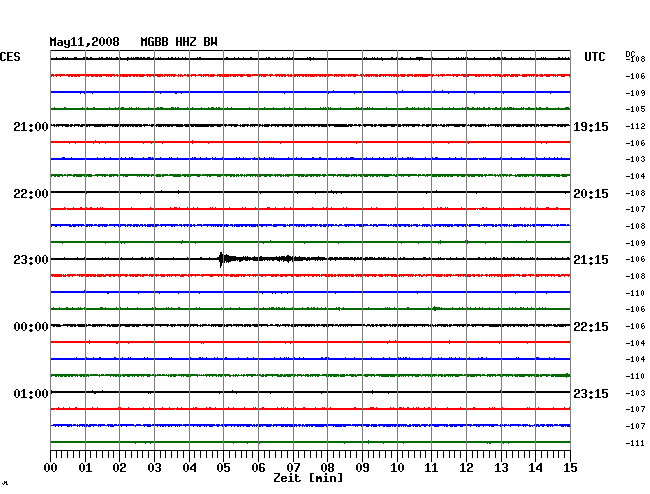This screenshot has width=650, height=494.
Task: Click minute tick label 00
Action: point(51,468)
